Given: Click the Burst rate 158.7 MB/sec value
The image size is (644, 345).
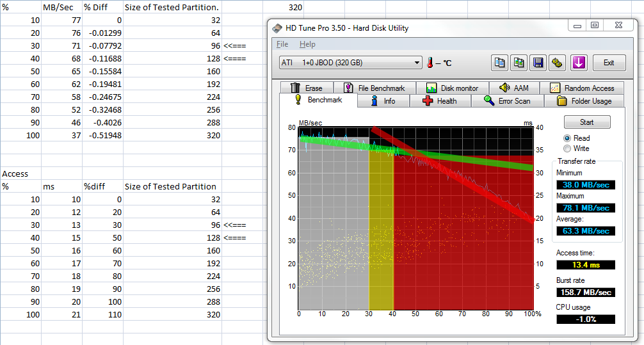Looking at the screenshot, I should click(586, 293).
